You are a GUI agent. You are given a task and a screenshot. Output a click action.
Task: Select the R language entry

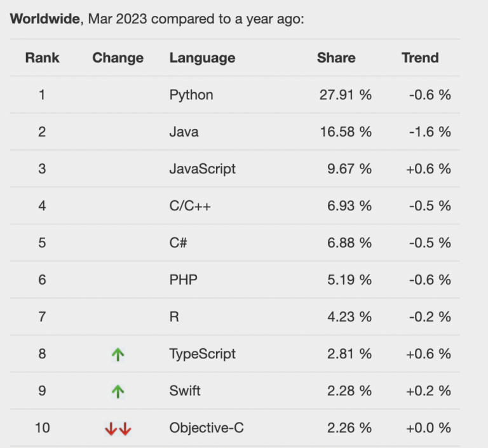coord(174,317)
